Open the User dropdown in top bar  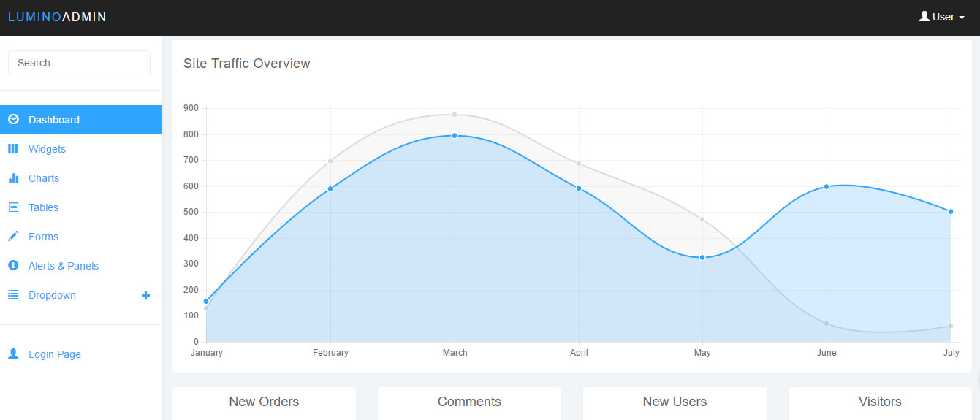click(x=941, y=17)
